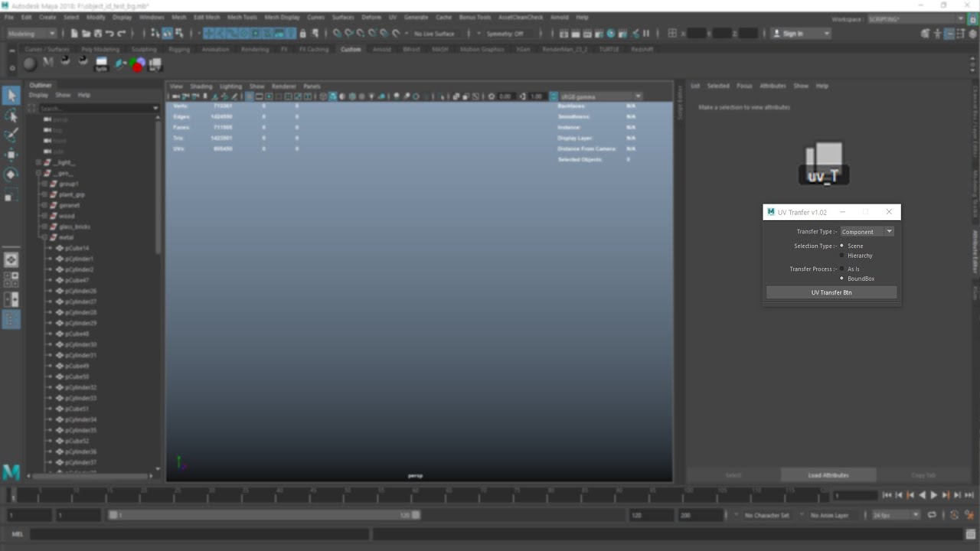Click the time range slider bar

[x=264, y=516]
